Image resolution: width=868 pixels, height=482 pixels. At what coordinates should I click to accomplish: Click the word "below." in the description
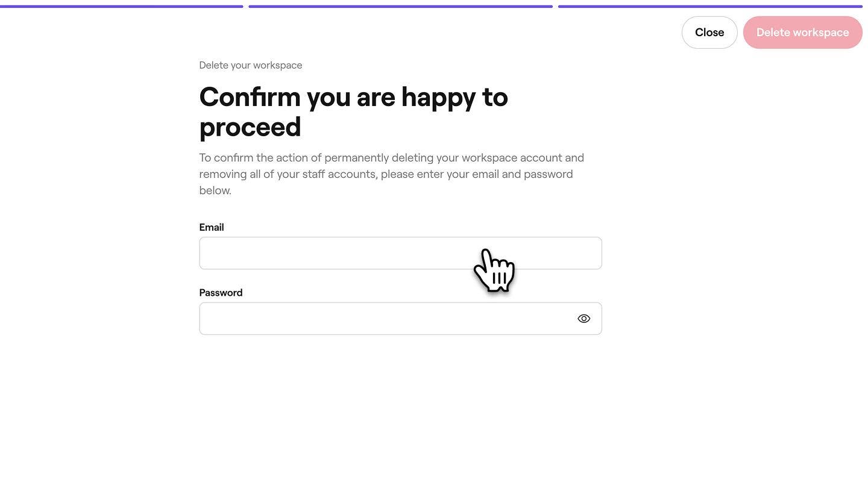[215, 190]
